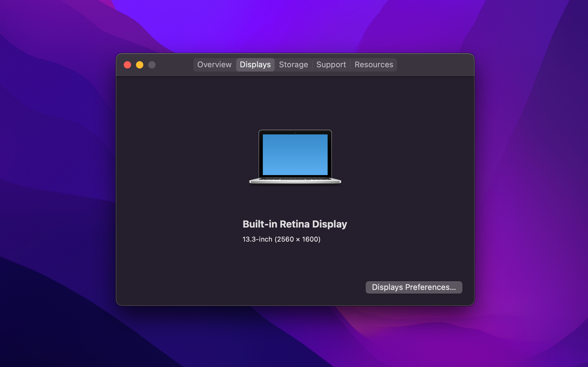
Task: Select the Support tab
Action: 331,65
